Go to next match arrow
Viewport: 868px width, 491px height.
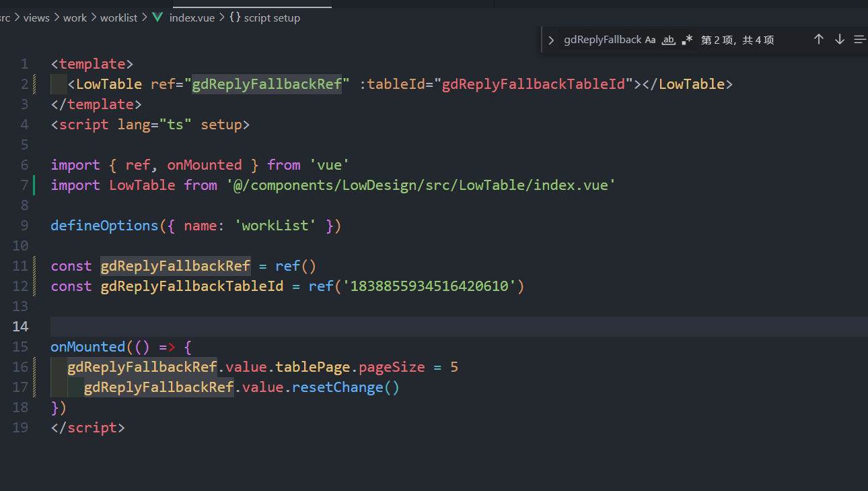pyautogui.click(x=840, y=40)
